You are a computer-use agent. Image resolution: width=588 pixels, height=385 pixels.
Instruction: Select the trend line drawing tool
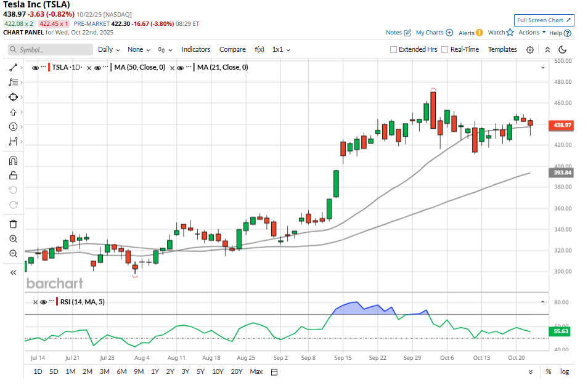[14, 67]
